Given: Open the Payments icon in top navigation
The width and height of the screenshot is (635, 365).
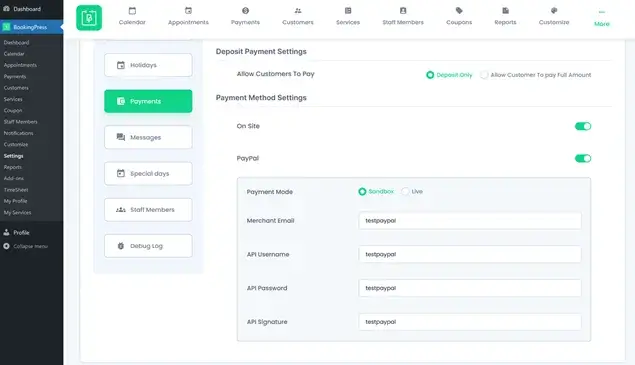Looking at the screenshot, I should tap(245, 11).
